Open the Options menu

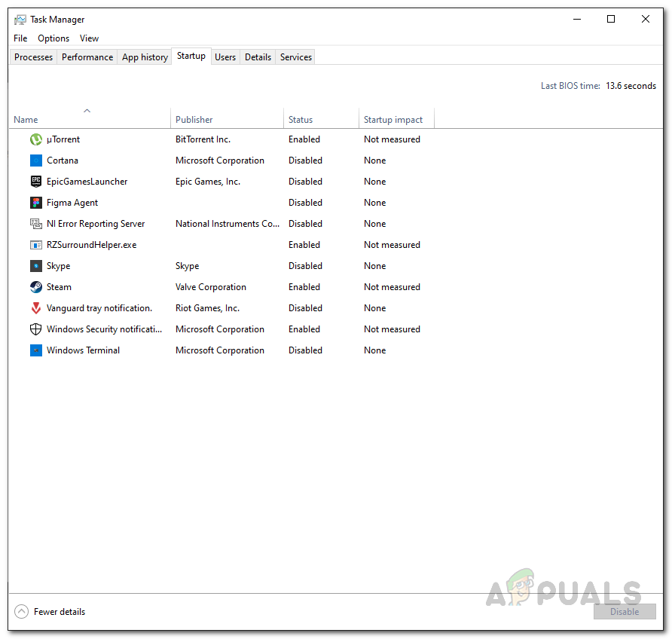pos(53,38)
